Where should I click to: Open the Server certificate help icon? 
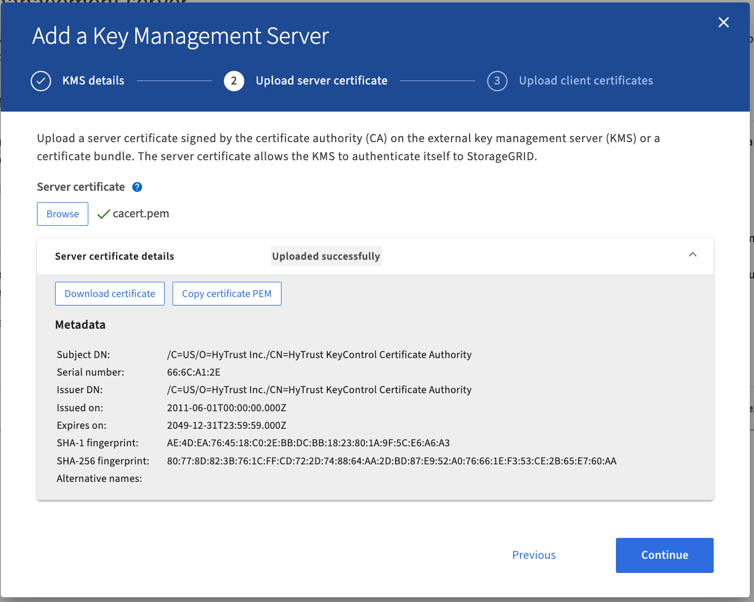(x=137, y=187)
